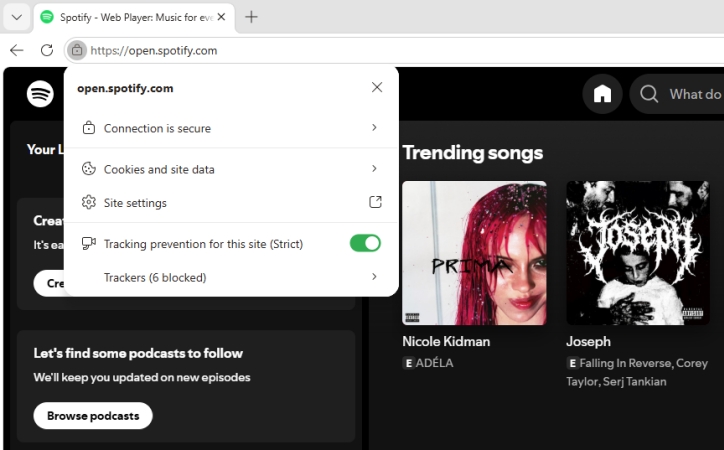Click the browser back arrow
Viewport: 724px width, 450px height.
(17, 50)
